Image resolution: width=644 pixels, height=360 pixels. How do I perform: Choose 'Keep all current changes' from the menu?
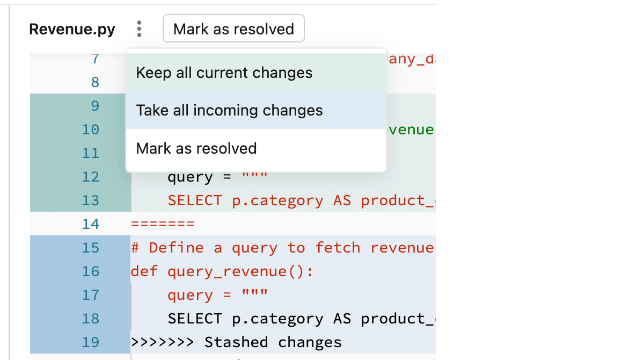[x=224, y=72]
